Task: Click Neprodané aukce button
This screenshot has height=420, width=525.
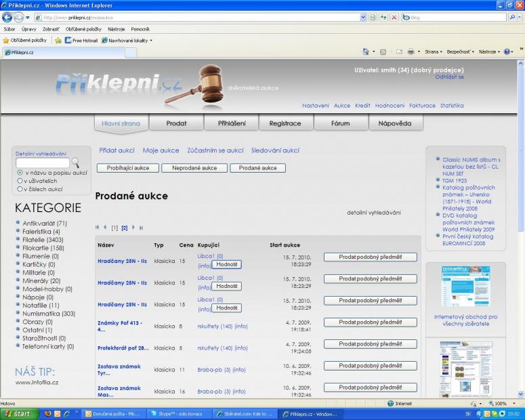Action: (x=194, y=168)
